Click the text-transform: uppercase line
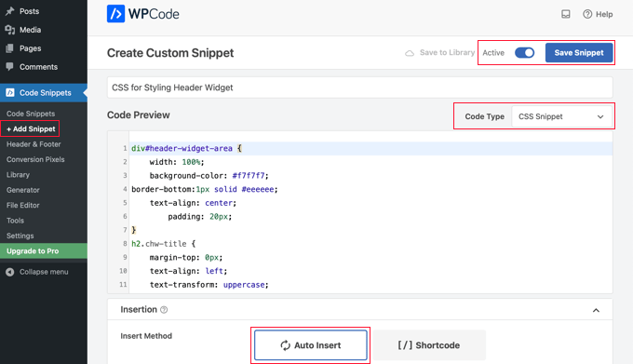Screen dimensions: 633x364 pyautogui.click(x=209, y=285)
